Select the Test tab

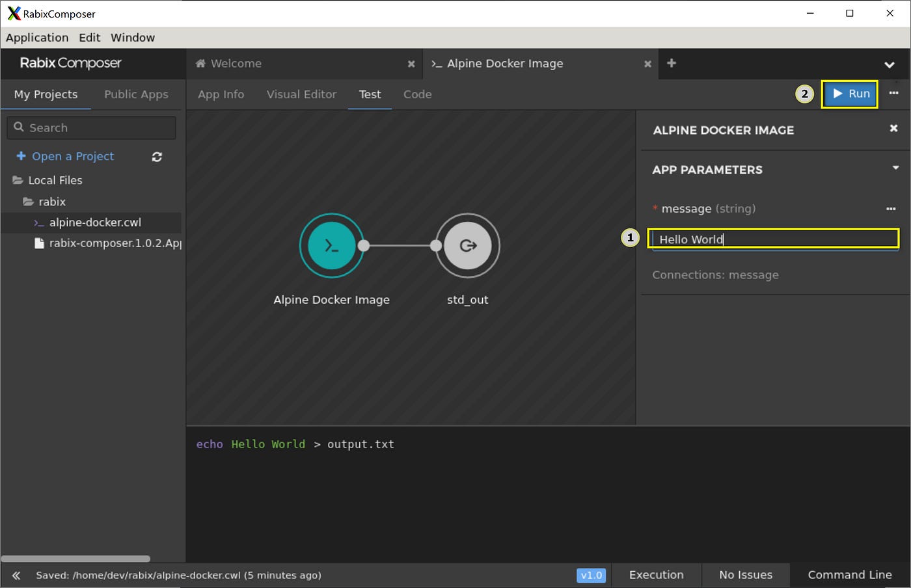[x=370, y=94]
